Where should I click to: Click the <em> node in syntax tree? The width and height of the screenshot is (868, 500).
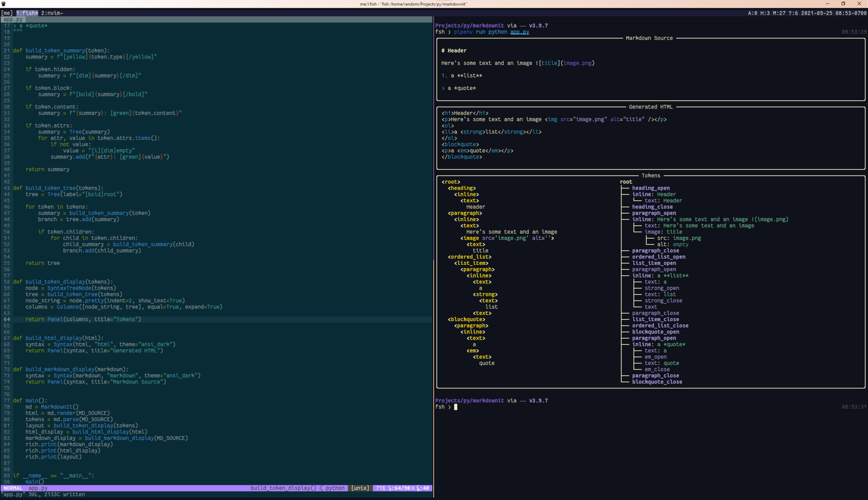click(x=473, y=350)
